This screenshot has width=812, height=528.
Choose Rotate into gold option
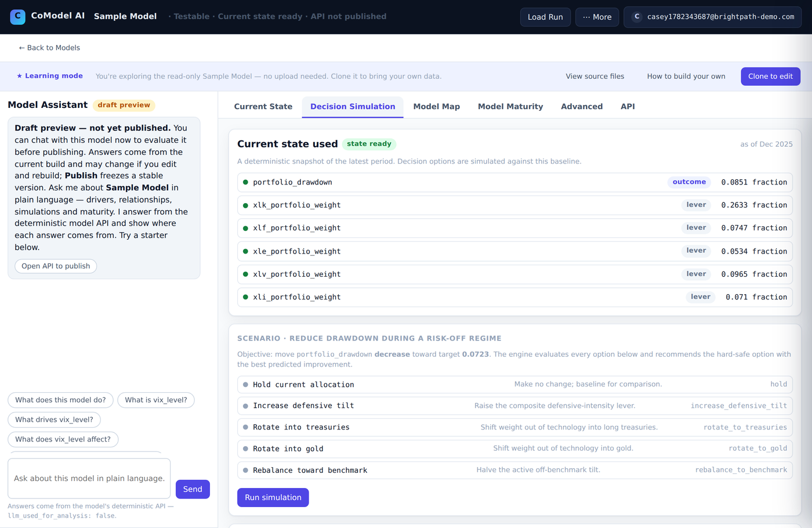(515, 449)
